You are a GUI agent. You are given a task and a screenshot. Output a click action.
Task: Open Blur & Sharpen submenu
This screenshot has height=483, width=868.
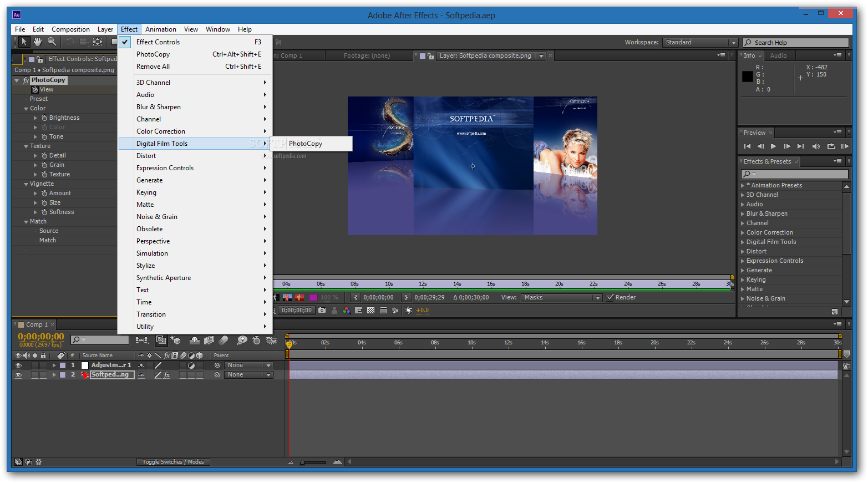coord(195,107)
